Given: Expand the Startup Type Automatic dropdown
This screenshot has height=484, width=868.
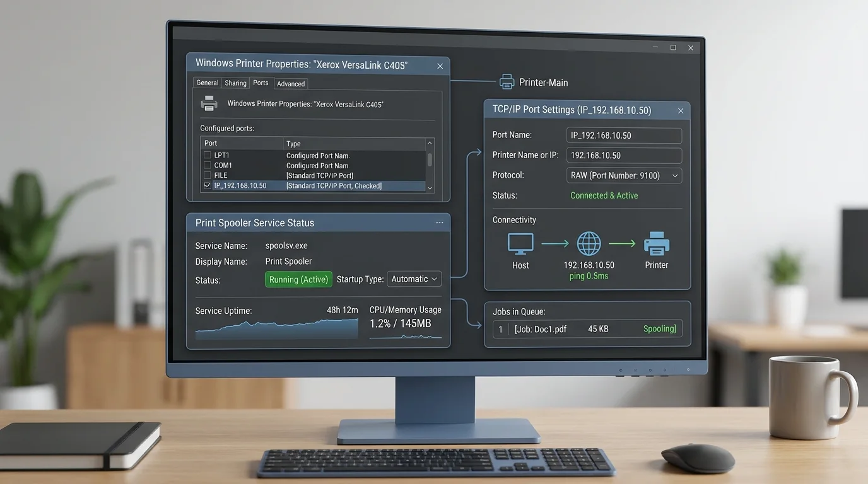Looking at the screenshot, I should tap(414, 279).
